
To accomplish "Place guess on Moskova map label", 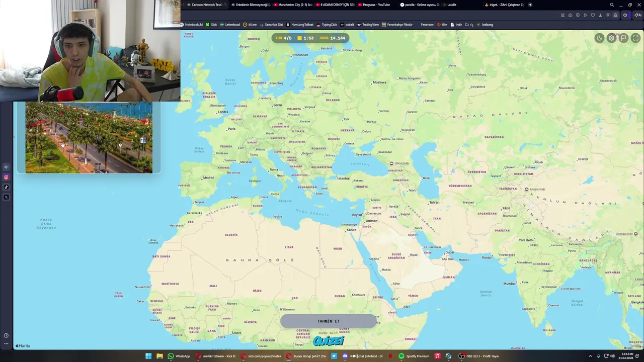I will pyautogui.click(x=378, y=82).
